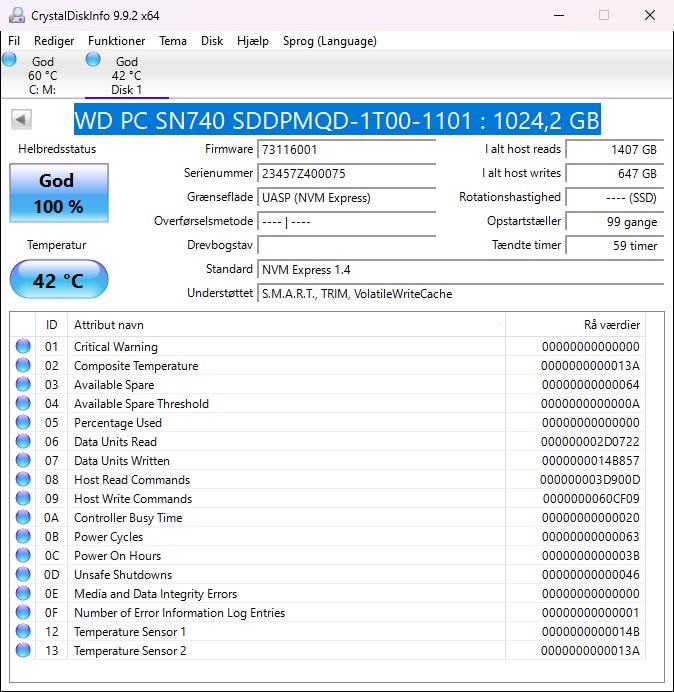This screenshot has width=674, height=692.
Task: Click status orb of Data Units Written row
Action: tap(23, 460)
